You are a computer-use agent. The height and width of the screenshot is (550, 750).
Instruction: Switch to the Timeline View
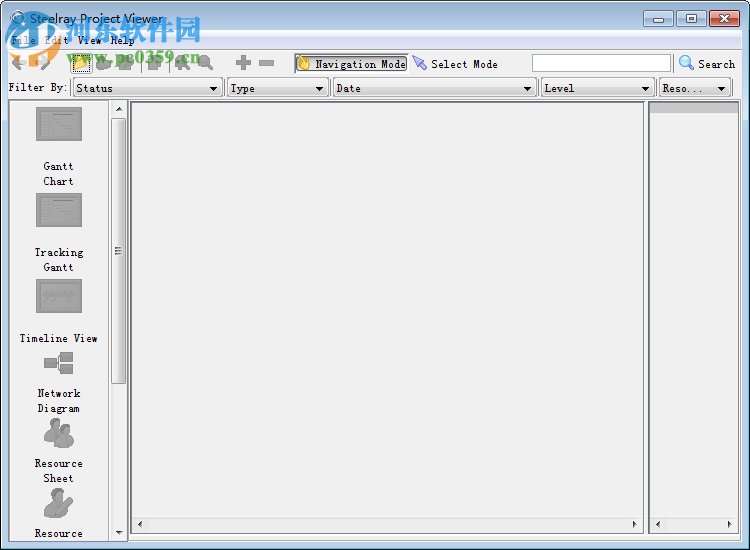coord(58,311)
